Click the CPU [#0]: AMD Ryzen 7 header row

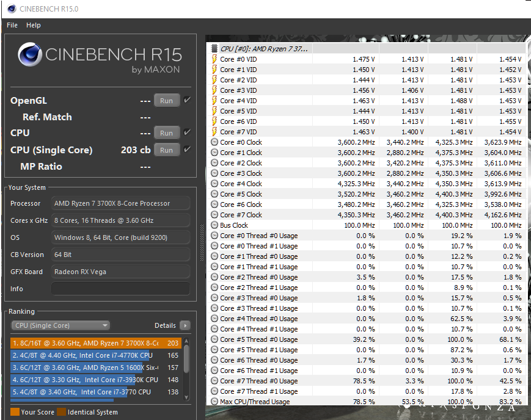[x=366, y=49]
